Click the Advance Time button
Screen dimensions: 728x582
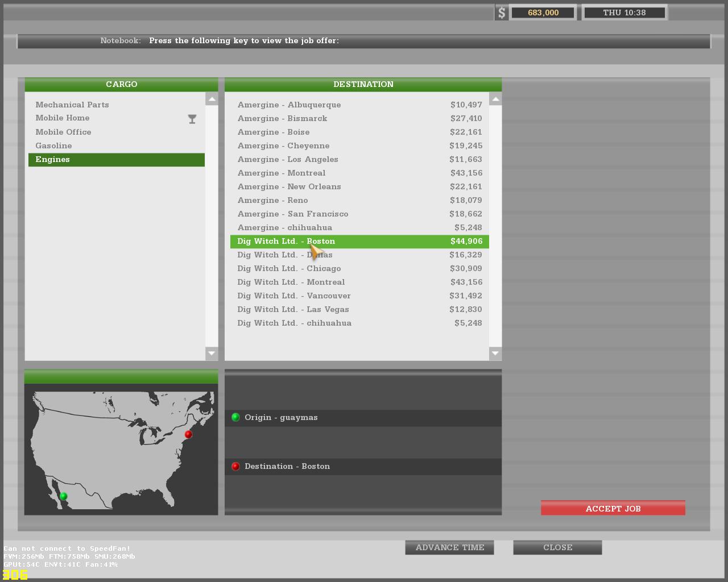point(449,547)
